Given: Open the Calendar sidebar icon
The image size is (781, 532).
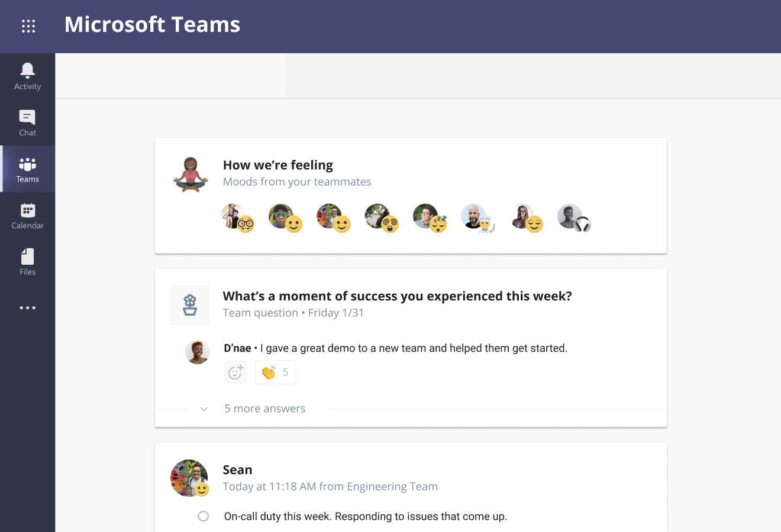Looking at the screenshot, I should [x=27, y=216].
